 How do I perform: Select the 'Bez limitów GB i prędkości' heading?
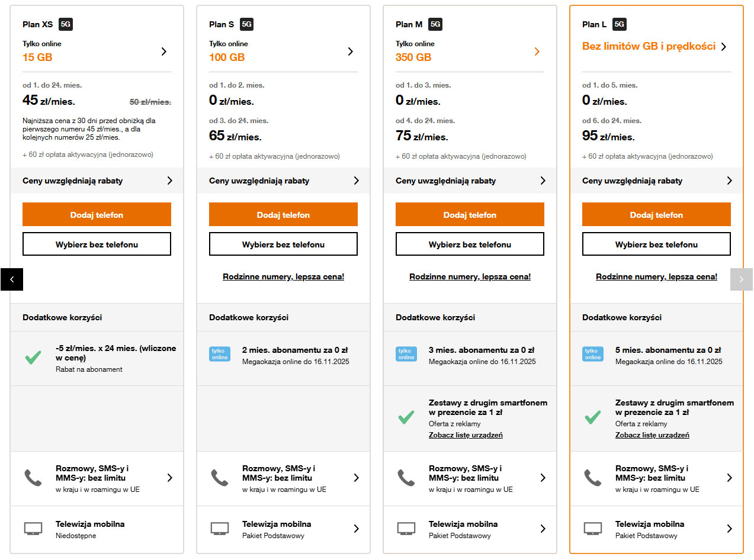click(x=649, y=46)
